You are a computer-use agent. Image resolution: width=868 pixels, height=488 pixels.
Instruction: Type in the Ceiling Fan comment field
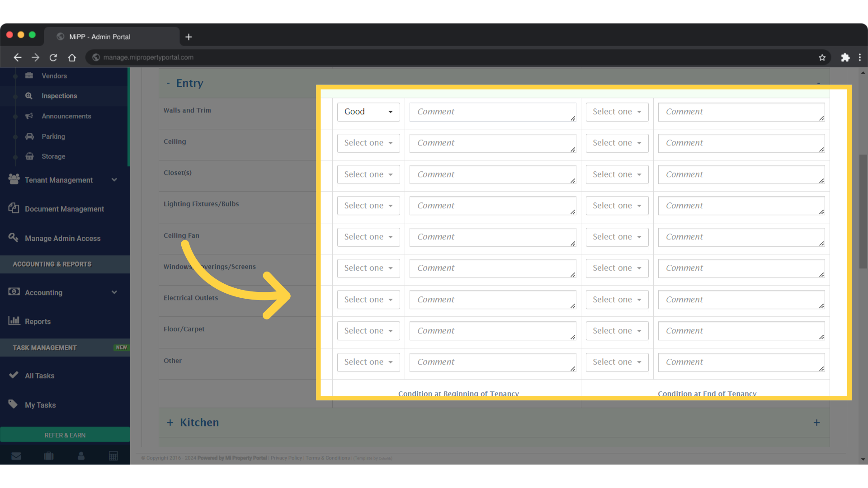click(x=492, y=237)
